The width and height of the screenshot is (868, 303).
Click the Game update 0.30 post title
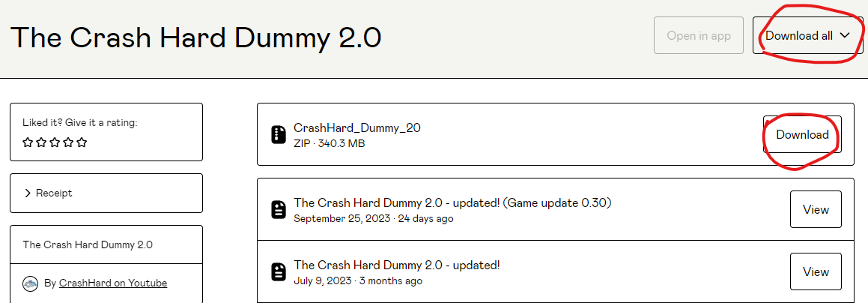click(452, 203)
